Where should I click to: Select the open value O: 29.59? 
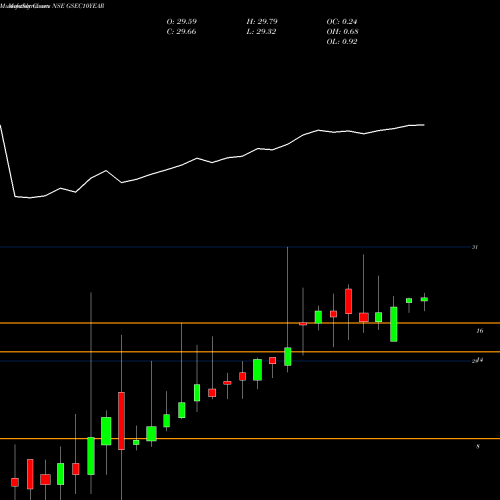182,22
